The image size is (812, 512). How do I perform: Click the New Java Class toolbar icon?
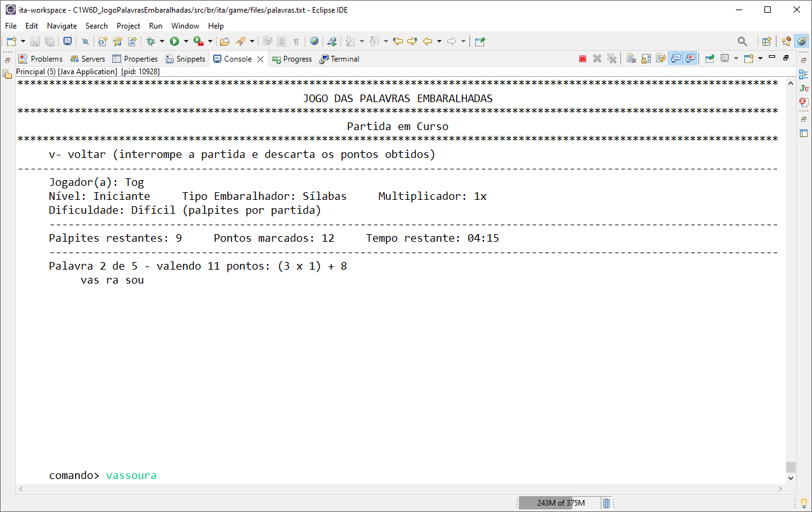(117, 41)
